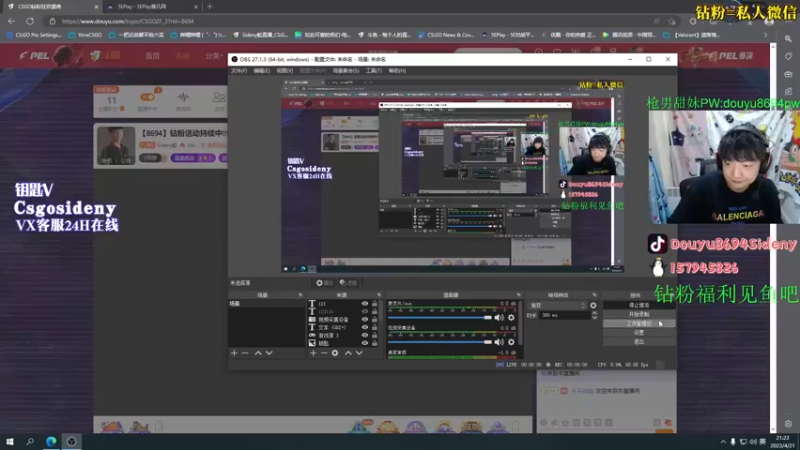
Task: Open the microphone/Aux channel settings gear
Action: [511, 317]
